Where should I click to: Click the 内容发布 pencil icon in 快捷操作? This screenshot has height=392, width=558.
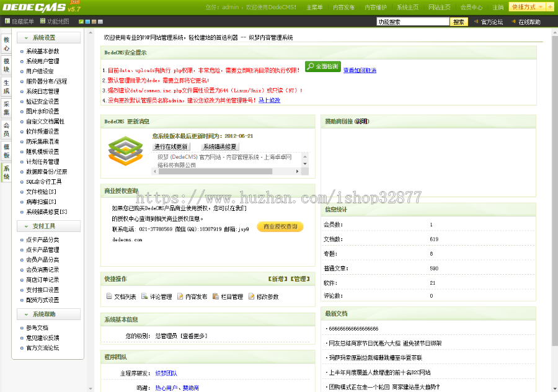[x=180, y=296]
